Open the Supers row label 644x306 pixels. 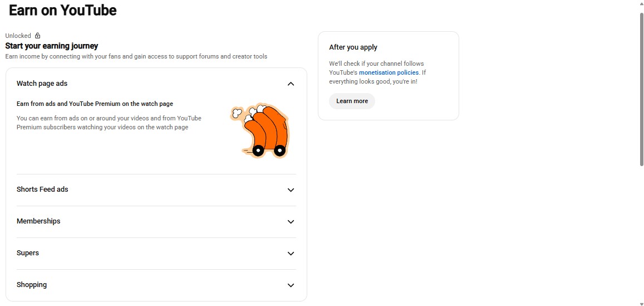(x=27, y=253)
